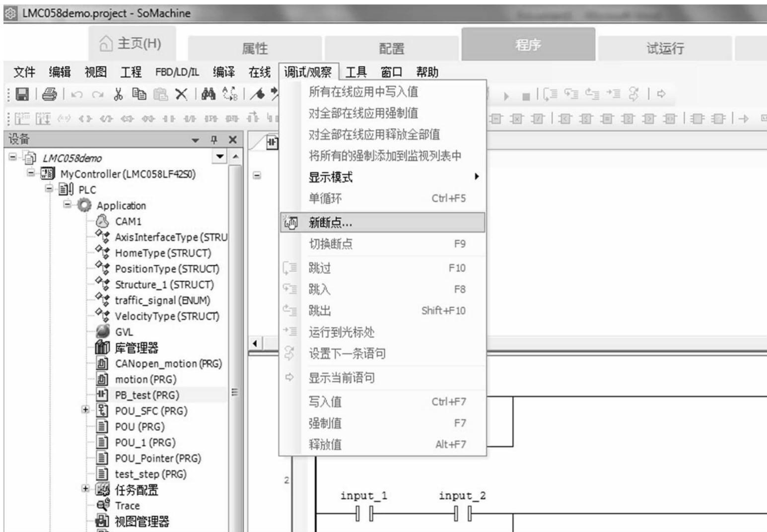Click the Step Out toolbar icon

pos(592,94)
